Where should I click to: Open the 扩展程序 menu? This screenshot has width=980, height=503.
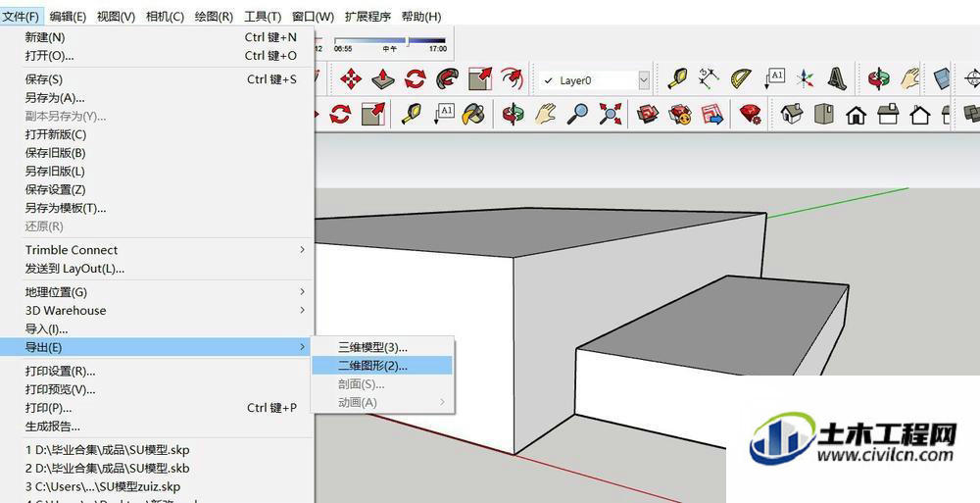coord(367,17)
